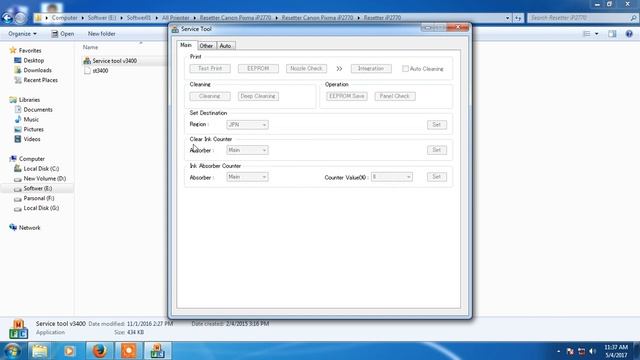Click the Cleaning button
This screenshot has height=360, width=640.
(x=210, y=96)
